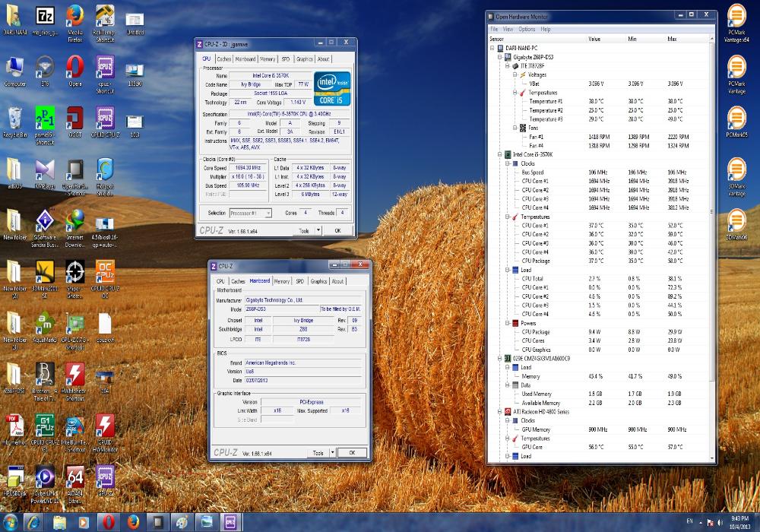Open the PCMark Vantage x64 desktop icon
This screenshot has height=532, width=760.
[x=736, y=23]
